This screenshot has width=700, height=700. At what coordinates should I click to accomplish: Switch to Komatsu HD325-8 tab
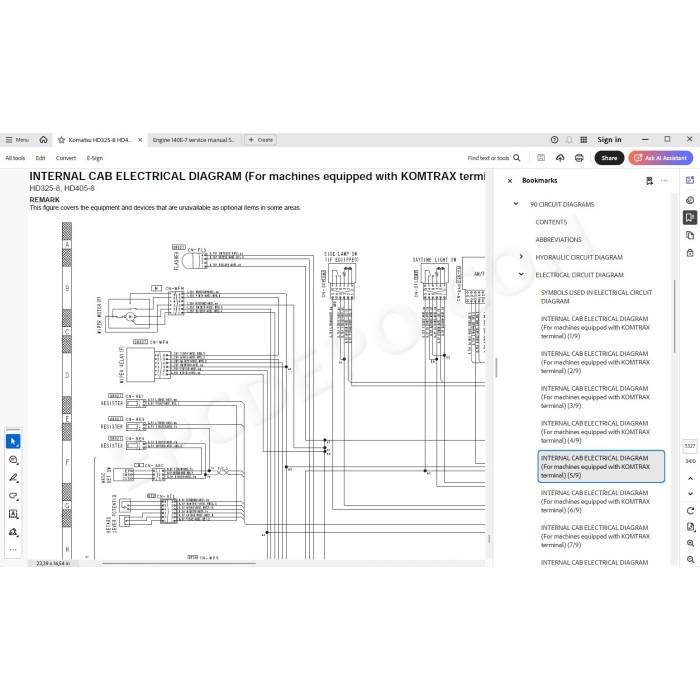[100, 140]
